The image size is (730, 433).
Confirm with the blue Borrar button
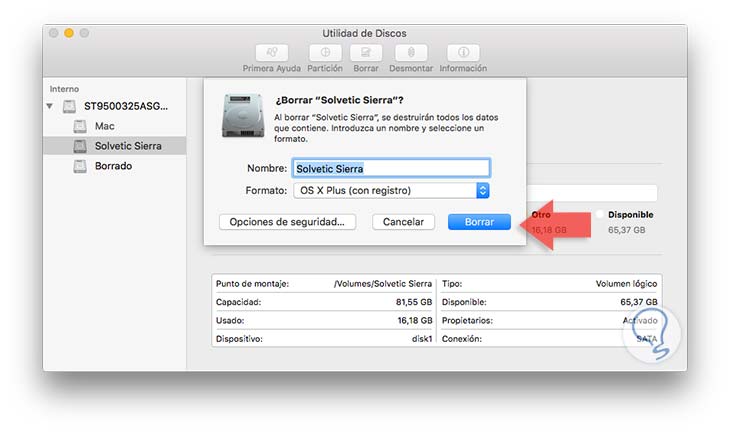pos(479,222)
